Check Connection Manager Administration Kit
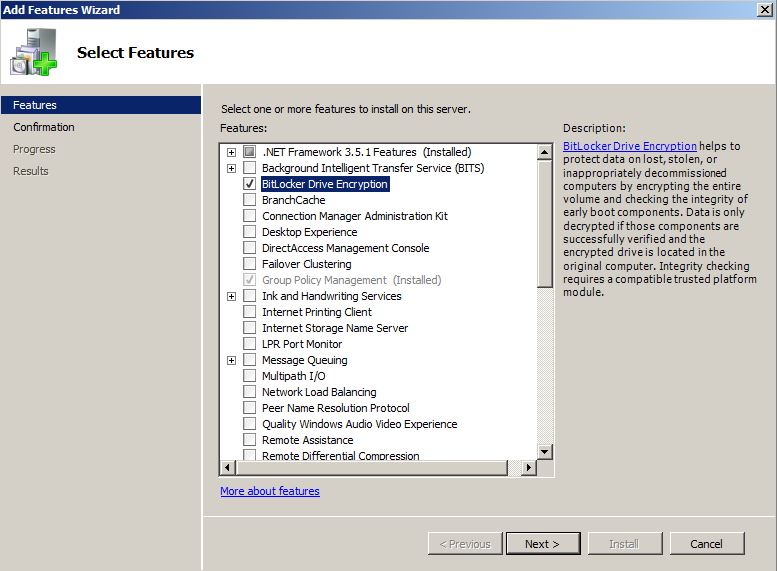 pos(250,216)
